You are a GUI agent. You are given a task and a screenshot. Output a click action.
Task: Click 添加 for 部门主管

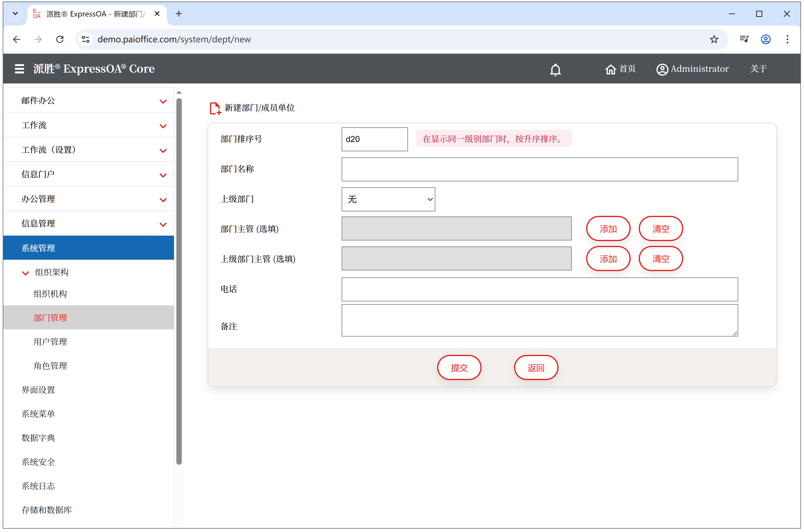(608, 229)
